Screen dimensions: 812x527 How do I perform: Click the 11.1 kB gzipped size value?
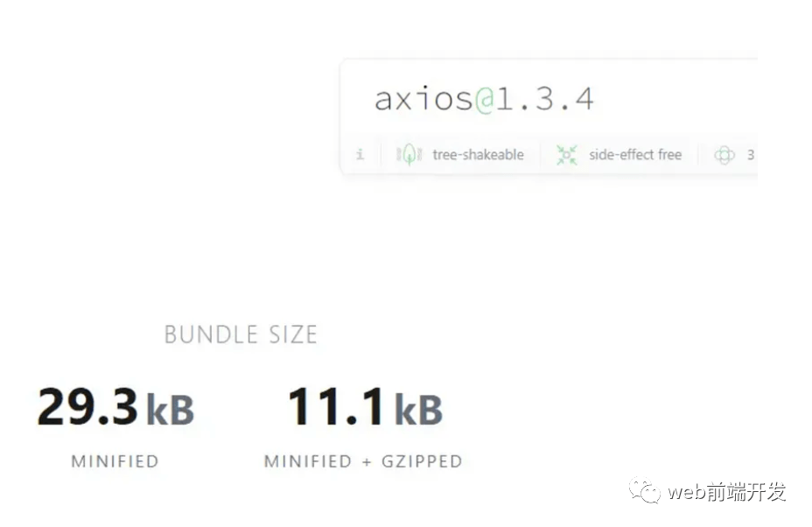click(x=365, y=407)
